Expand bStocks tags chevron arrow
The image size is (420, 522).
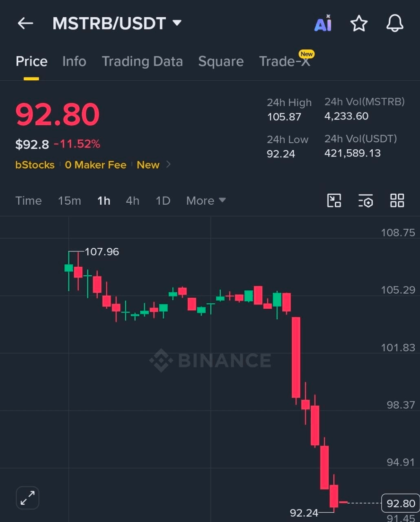click(x=169, y=165)
